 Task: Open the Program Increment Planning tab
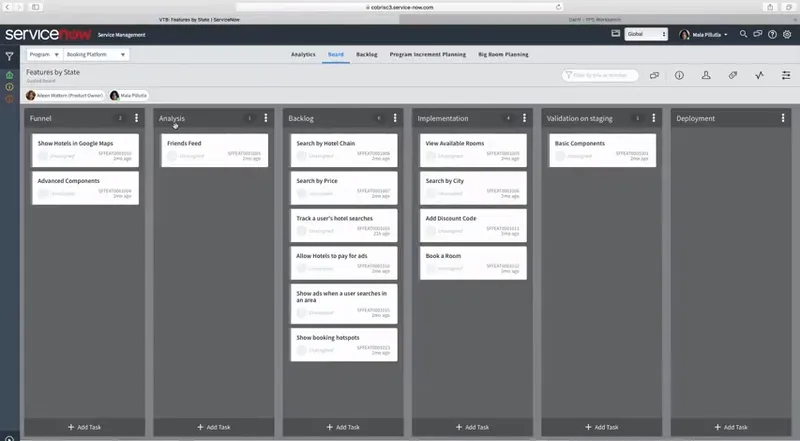tap(428, 54)
